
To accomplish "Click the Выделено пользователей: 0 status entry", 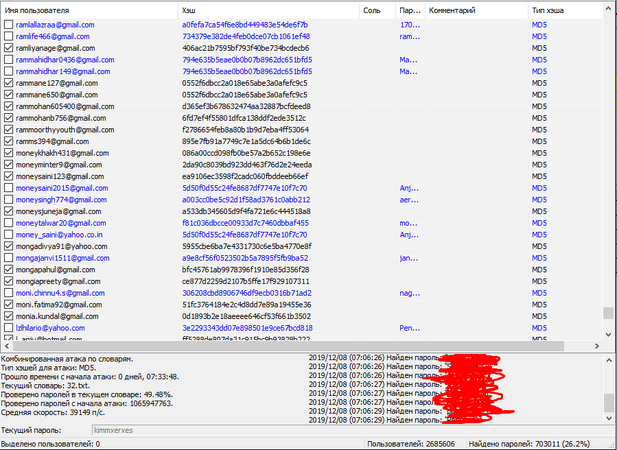I will click(50, 444).
